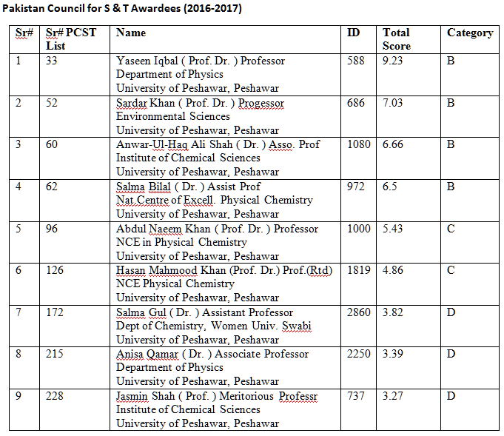
Task: Click the total score 6.66
Action: pyautogui.click(x=392, y=144)
